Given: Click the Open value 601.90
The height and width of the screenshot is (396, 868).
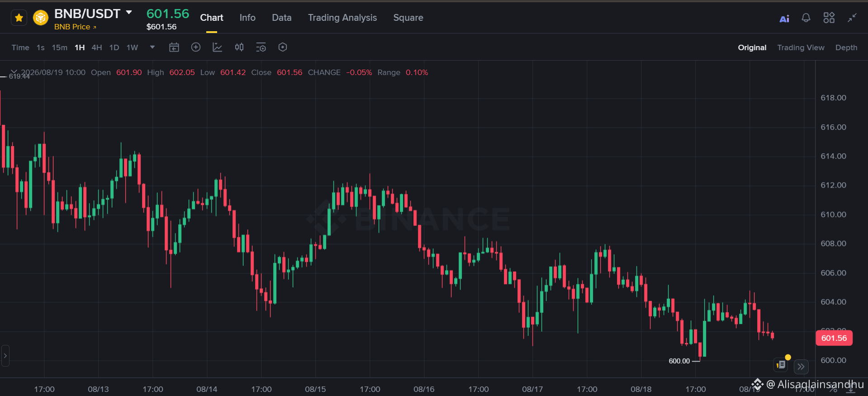Looking at the screenshot, I should pos(129,72).
